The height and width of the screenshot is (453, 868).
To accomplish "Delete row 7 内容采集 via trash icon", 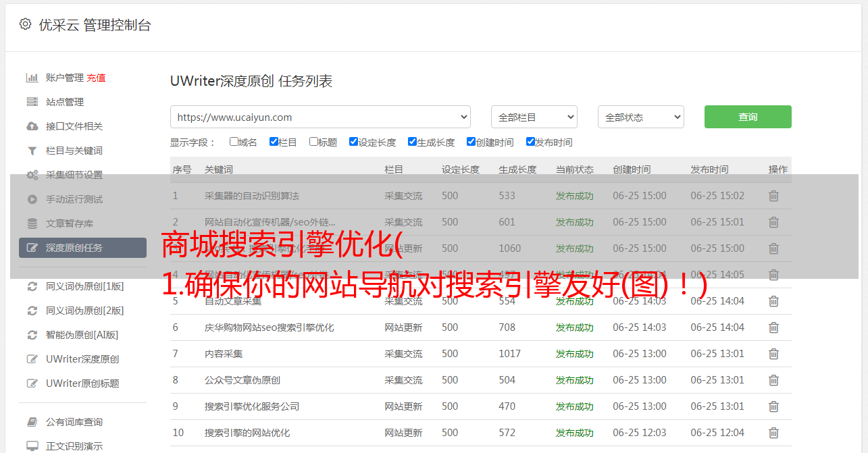I will pos(774,354).
